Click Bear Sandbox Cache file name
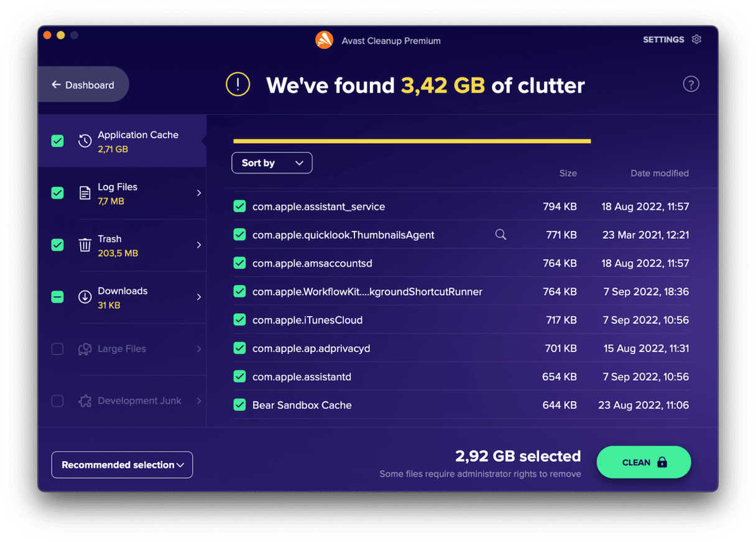The image size is (756, 542). pyautogui.click(x=302, y=405)
